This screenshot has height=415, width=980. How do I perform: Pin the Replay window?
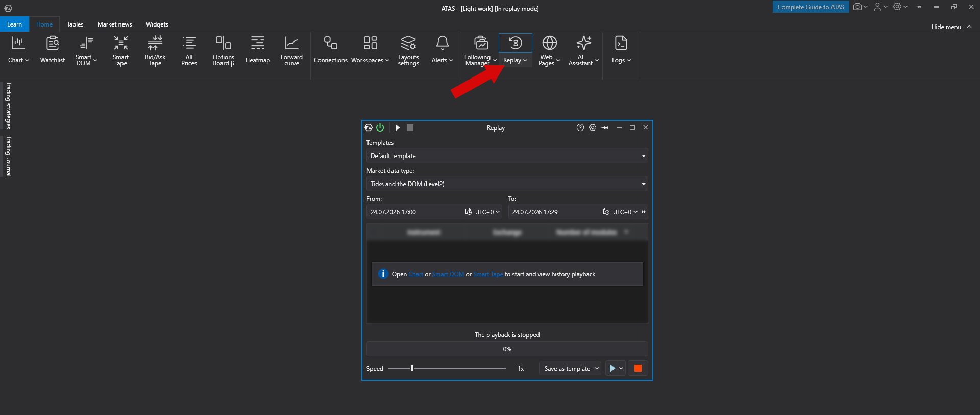coord(605,127)
